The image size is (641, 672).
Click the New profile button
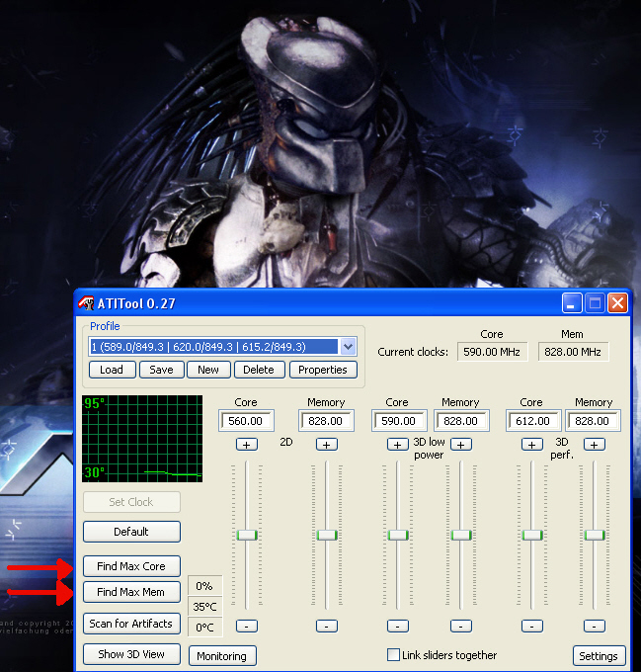tap(208, 370)
